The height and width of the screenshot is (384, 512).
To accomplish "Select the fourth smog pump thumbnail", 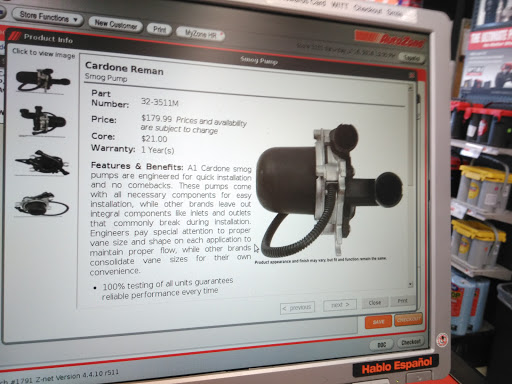I will pos(42,204).
